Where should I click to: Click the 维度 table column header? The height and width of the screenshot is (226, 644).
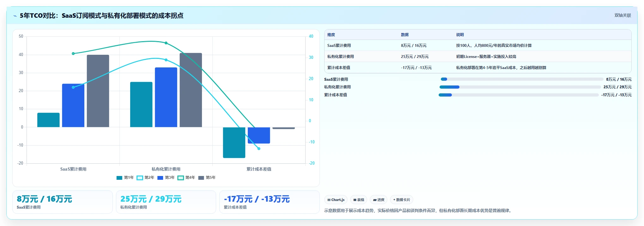[331, 35]
